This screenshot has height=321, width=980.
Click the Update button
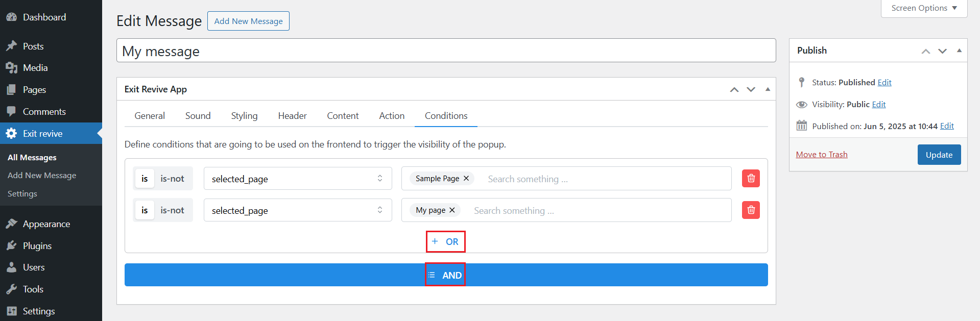[x=939, y=155]
